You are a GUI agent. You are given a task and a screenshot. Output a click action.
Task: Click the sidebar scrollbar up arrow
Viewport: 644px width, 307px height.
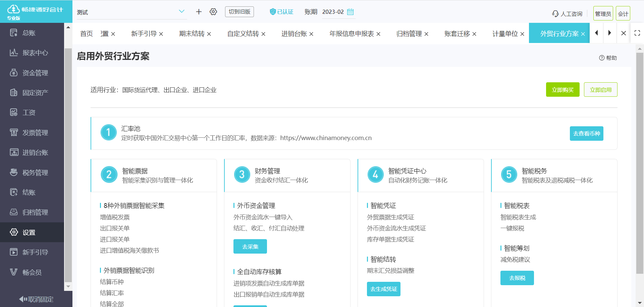click(x=68, y=27)
